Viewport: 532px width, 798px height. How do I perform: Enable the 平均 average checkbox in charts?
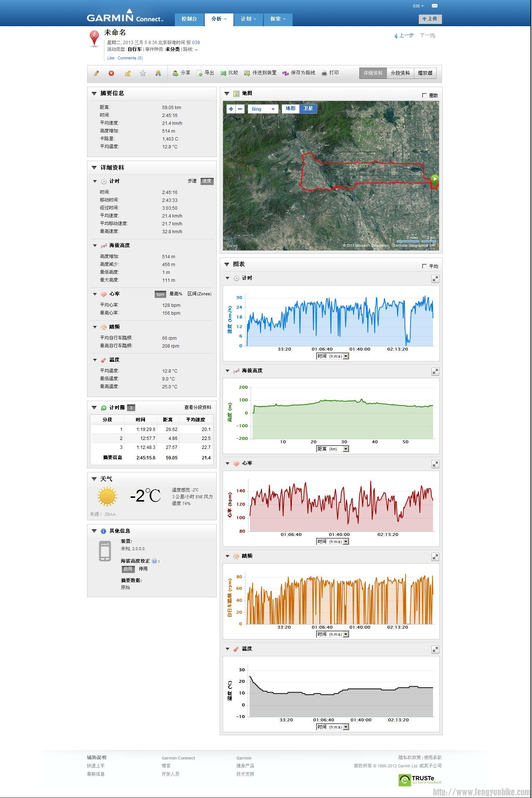(424, 266)
